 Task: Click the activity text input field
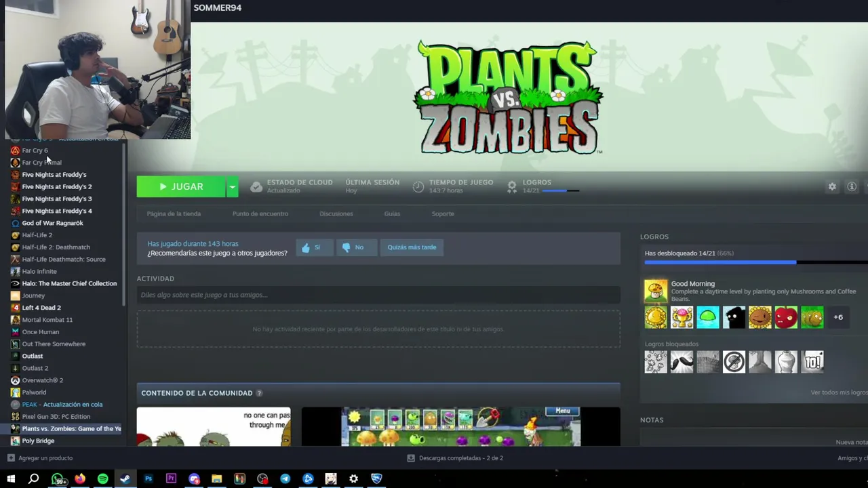(x=378, y=295)
